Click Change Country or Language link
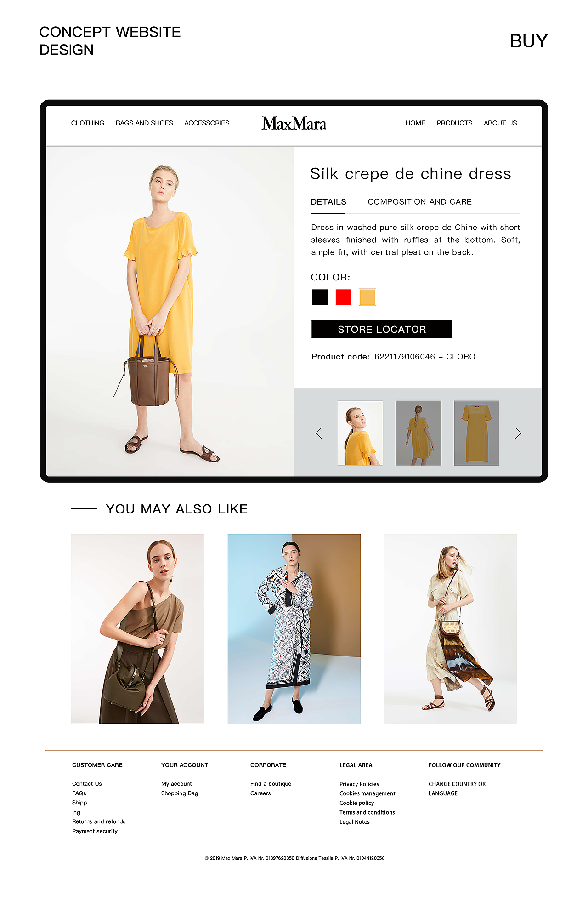The height and width of the screenshot is (907, 588). (457, 789)
